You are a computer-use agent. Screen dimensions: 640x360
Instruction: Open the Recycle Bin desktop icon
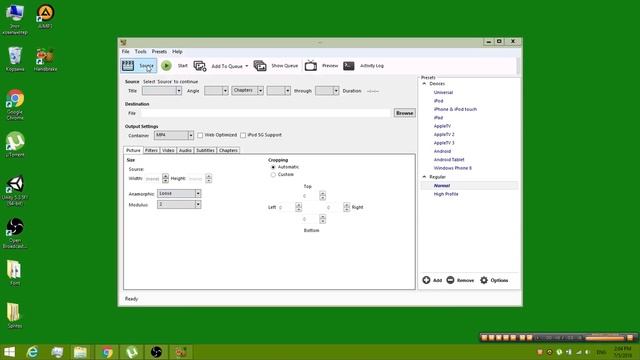(x=15, y=59)
